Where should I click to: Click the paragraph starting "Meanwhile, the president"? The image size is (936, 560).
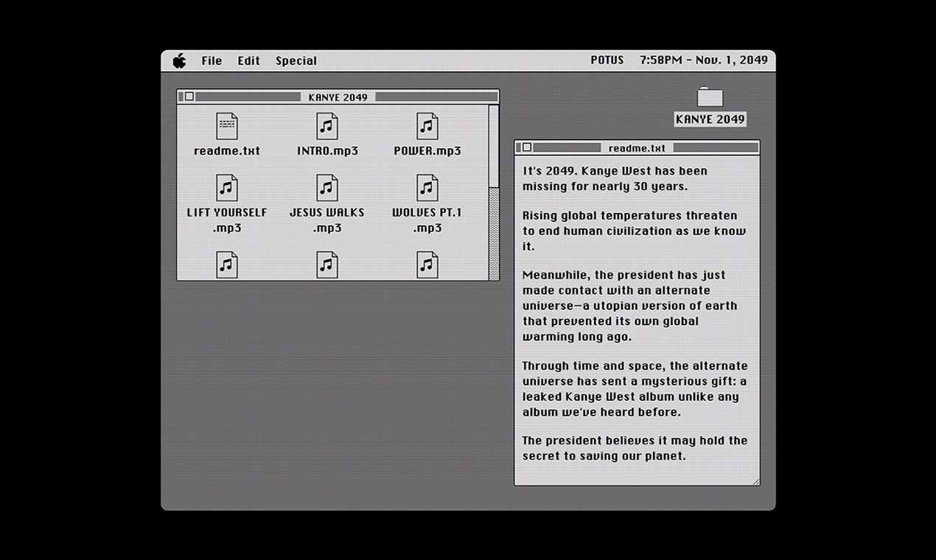click(629, 306)
